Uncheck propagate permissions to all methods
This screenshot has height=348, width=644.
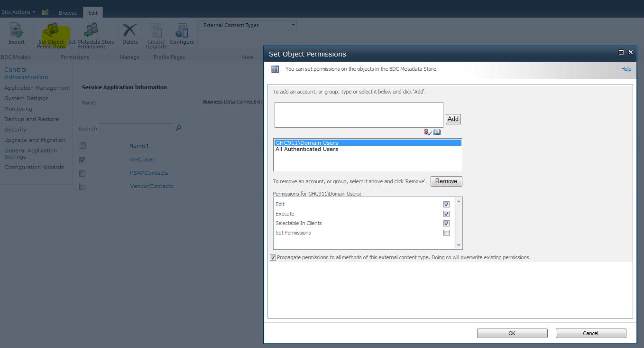pos(273,257)
